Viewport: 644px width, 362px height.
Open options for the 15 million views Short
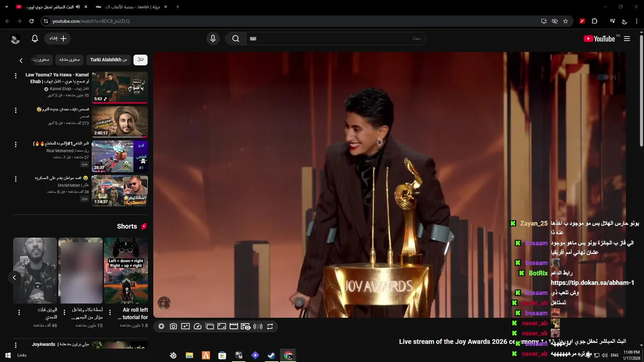[64, 313]
